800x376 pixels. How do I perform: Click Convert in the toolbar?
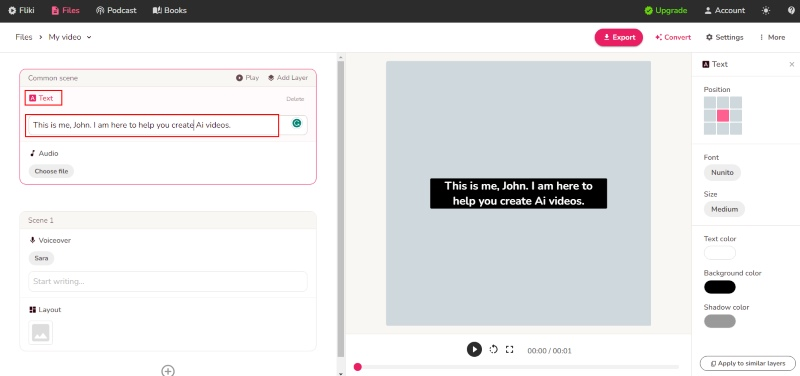[673, 37]
